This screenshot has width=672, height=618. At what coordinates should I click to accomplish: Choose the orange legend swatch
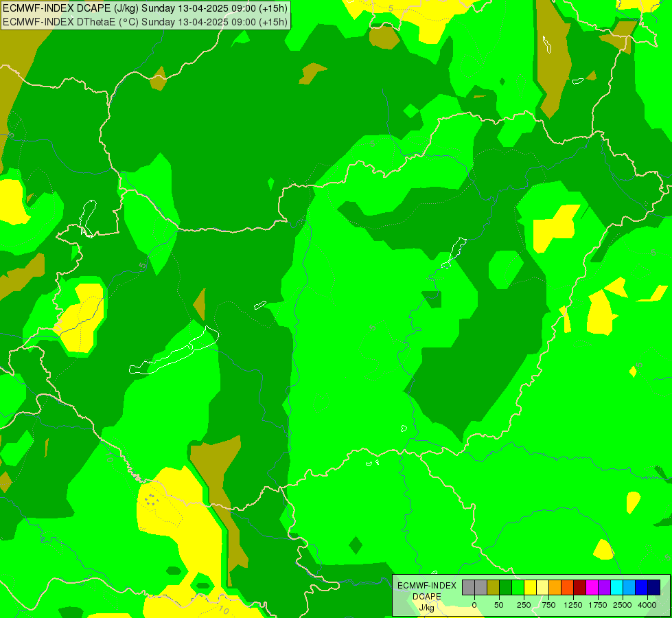(x=555, y=588)
